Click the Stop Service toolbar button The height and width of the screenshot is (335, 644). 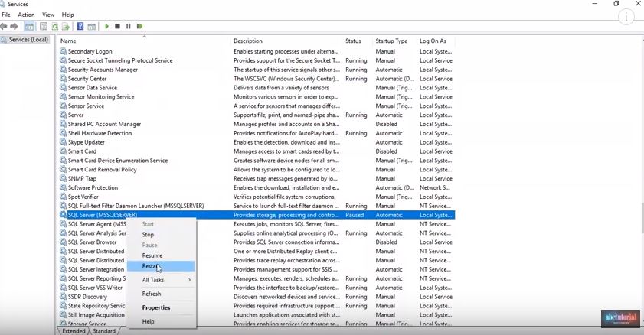pyautogui.click(x=117, y=26)
